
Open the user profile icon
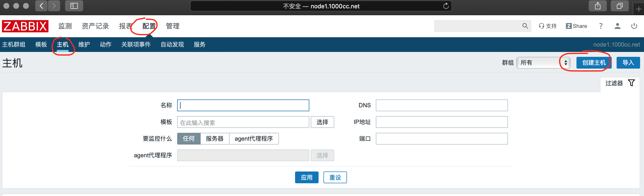(617, 26)
